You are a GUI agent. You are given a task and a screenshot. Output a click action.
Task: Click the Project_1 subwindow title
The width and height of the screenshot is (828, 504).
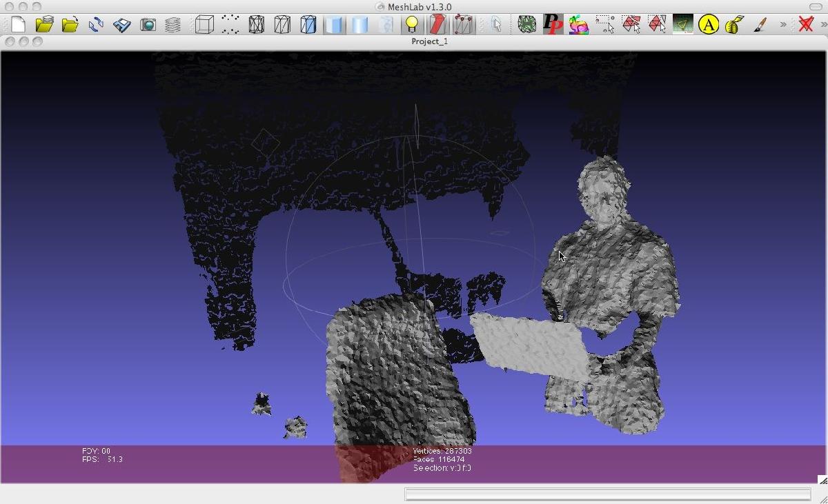(x=429, y=41)
